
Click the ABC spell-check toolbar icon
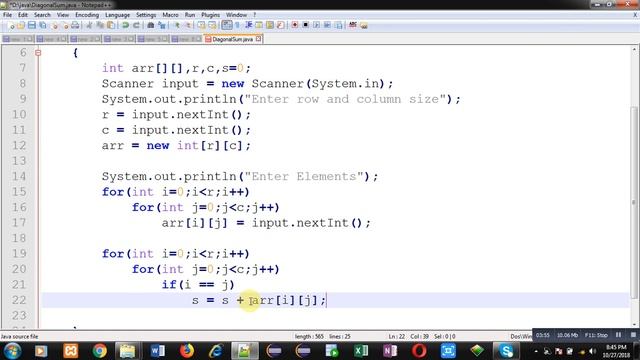tap(353, 25)
